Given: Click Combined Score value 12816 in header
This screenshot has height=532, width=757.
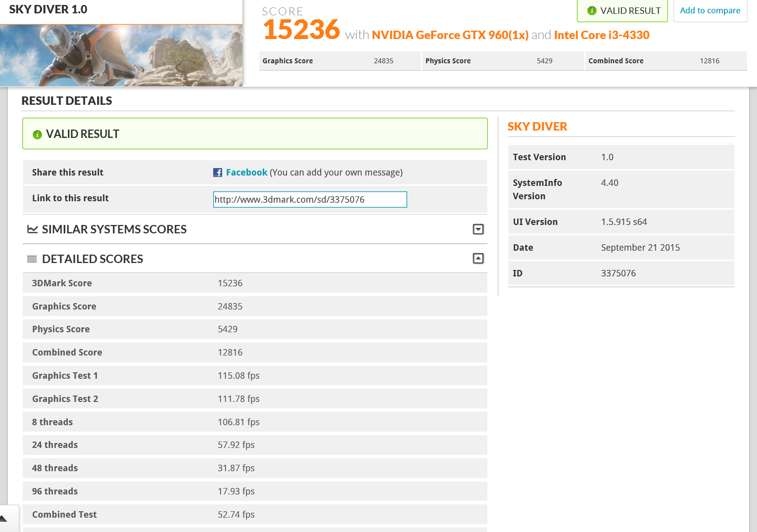Looking at the screenshot, I should point(710,61).
